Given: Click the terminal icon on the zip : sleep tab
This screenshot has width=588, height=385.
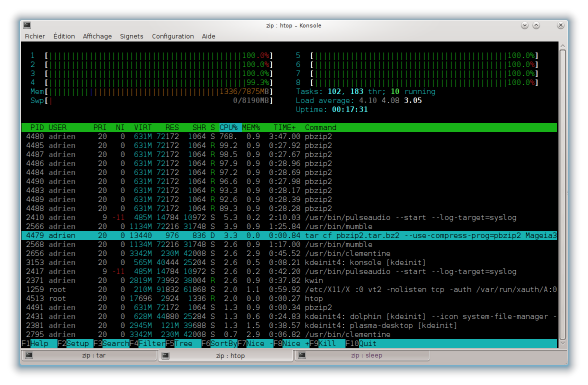Looking at the screenshot, I should (x=302, y=355).
